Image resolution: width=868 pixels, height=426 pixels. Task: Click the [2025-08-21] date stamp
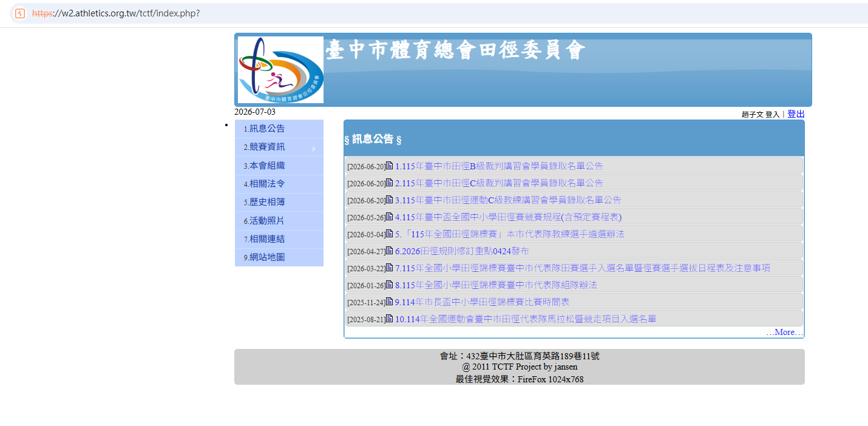click(x=366, y=320)
